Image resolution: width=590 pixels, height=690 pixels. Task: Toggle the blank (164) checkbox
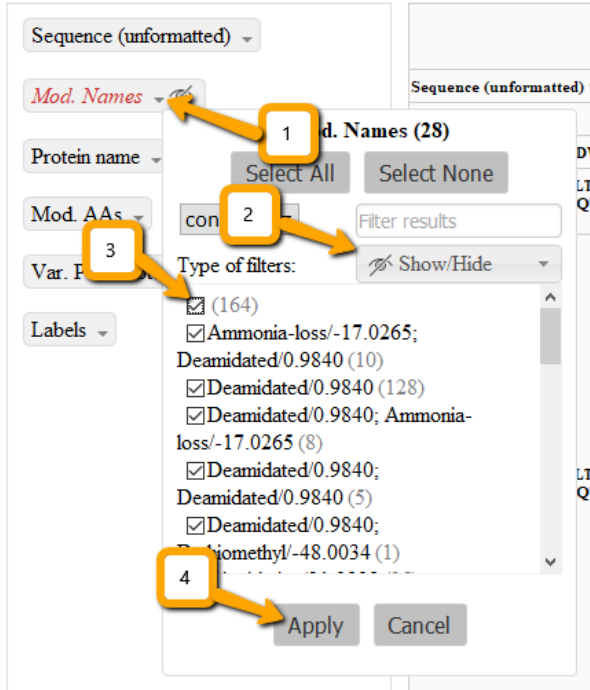click(x=195, y=305)
